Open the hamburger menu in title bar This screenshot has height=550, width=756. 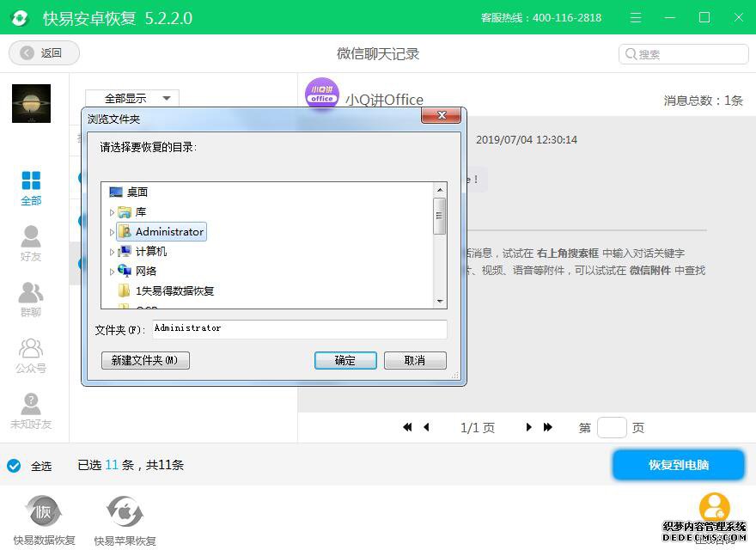pyautogui.click(x=636, y=18)
